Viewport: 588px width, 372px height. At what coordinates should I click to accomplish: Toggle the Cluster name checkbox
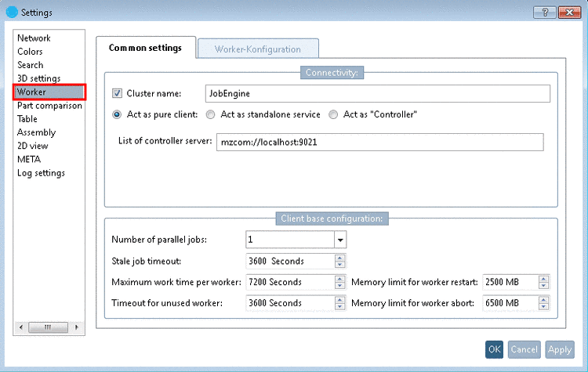(118, 93)
